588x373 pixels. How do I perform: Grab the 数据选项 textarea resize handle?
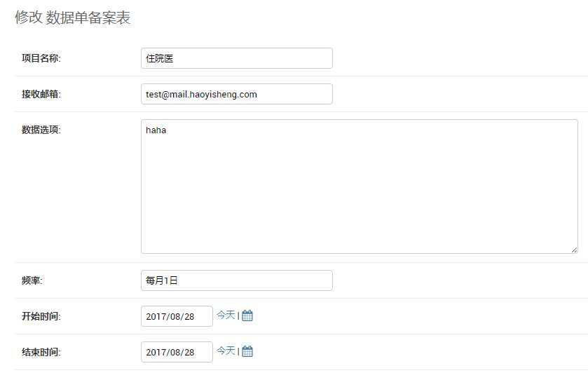coord(574,250)
